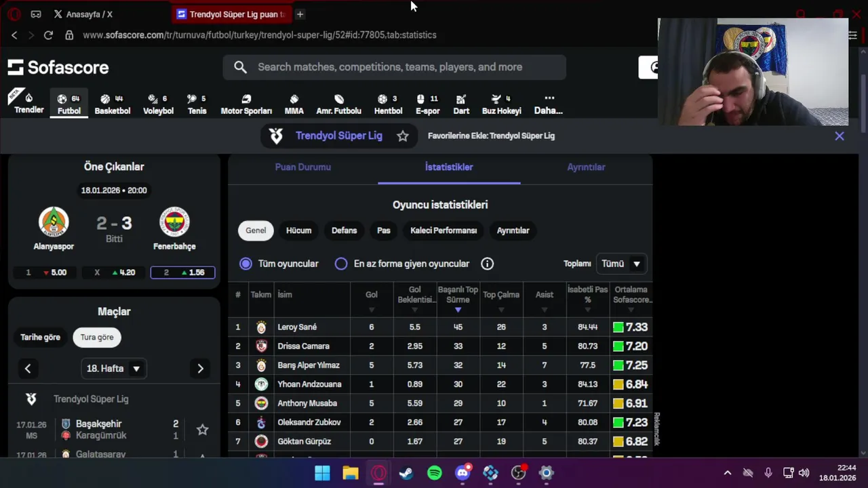Viewport: 868px width, 488px height.
Task: Click the Fenerbahçe team logo
Action: pyautogui.click(x=174, y=222)
